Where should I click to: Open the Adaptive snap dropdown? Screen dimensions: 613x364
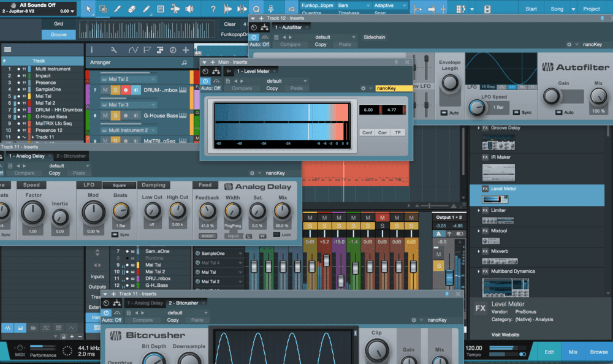(389, 6)
